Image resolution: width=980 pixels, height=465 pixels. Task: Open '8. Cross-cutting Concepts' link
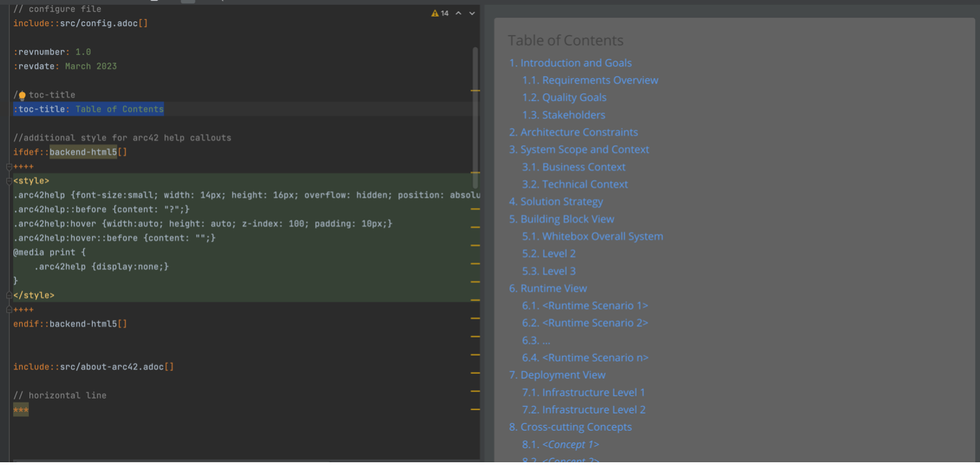click(x=570, y=427)
